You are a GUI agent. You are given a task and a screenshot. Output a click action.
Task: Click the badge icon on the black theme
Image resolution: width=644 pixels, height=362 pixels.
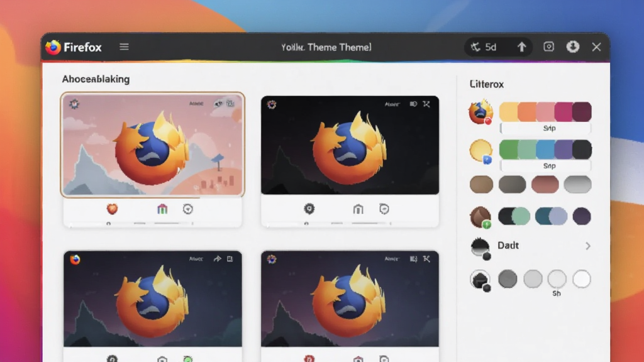[272, 104]
